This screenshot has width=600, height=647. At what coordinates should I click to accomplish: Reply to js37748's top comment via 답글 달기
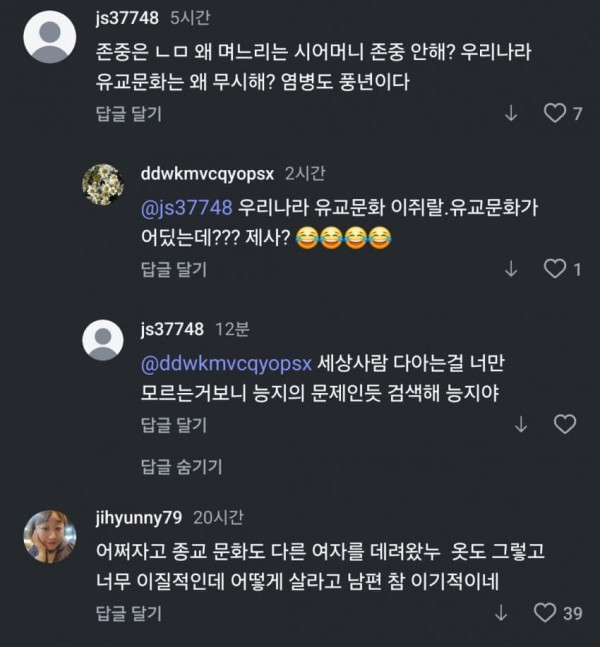129,114
